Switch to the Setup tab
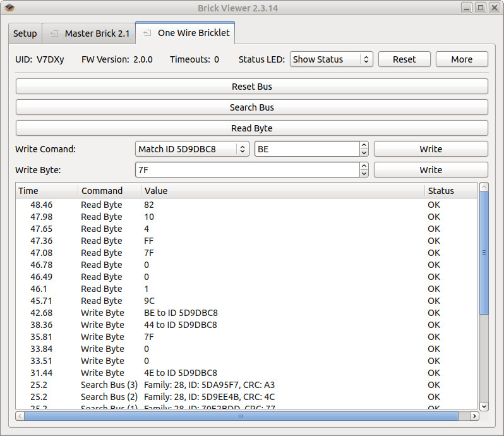Viewport: 504px width, 436px height. [25, 33]
